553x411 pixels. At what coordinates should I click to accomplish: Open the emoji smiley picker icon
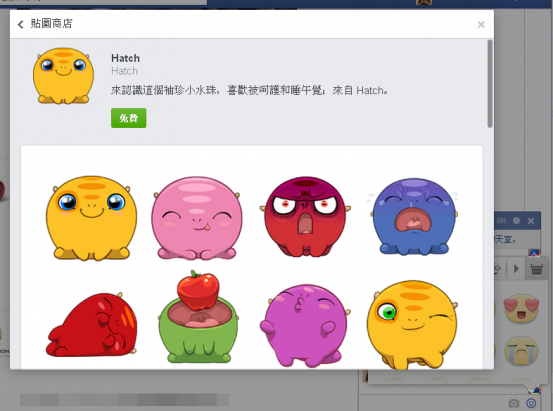(531, 403)
